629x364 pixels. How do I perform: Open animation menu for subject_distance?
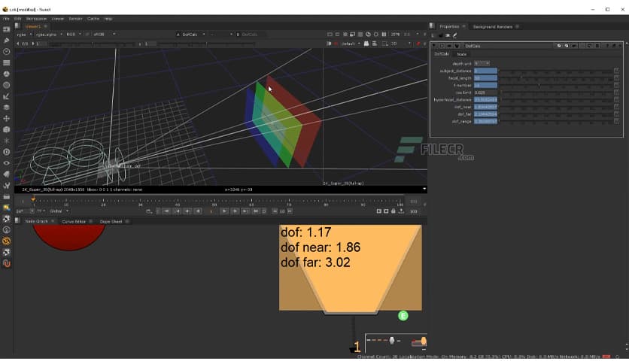click(x=616, y=71)
